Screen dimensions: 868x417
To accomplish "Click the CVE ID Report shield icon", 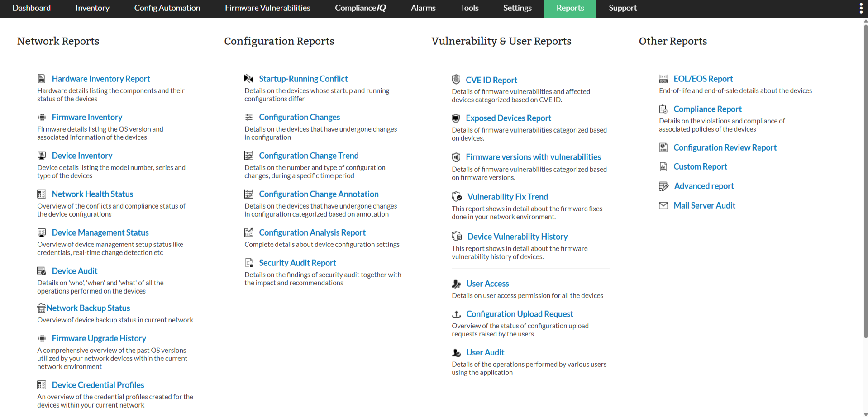I will pyautogui.click(x=456, y=80).
